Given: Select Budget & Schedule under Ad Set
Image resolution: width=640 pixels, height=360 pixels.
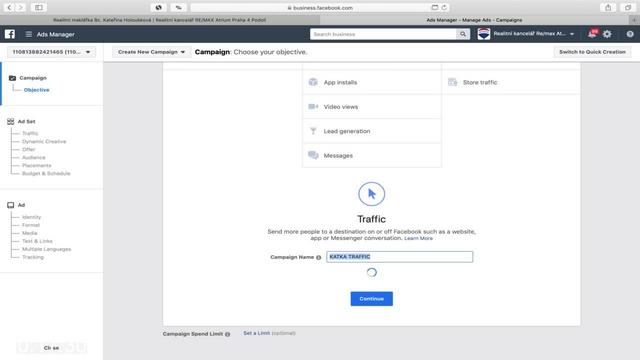Looking at the screenshot, I should pos(46,173).
